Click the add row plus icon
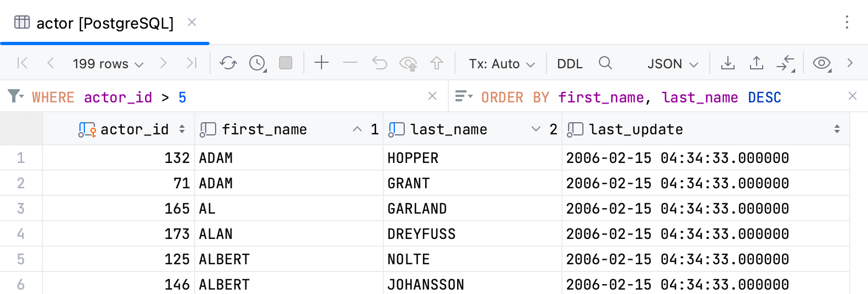 click(x=322, y=63)
